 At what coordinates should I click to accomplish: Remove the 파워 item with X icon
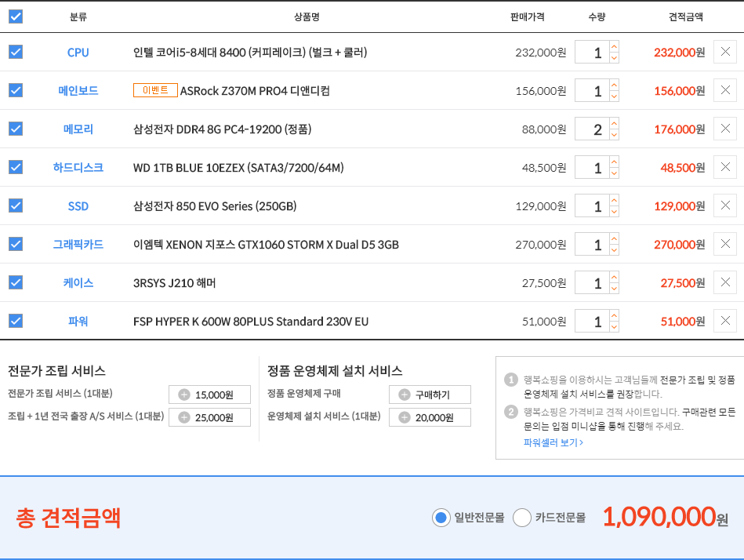[x=725, y=321]
